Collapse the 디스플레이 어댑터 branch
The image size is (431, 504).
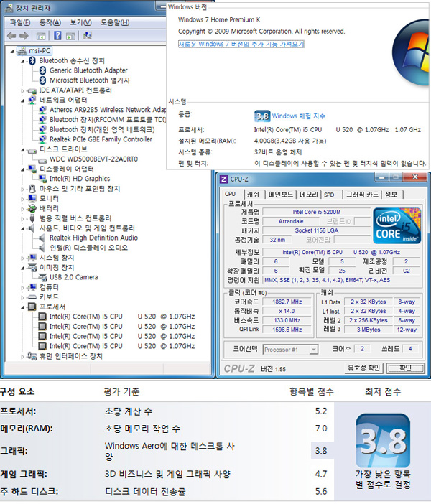tap(22, 169)
